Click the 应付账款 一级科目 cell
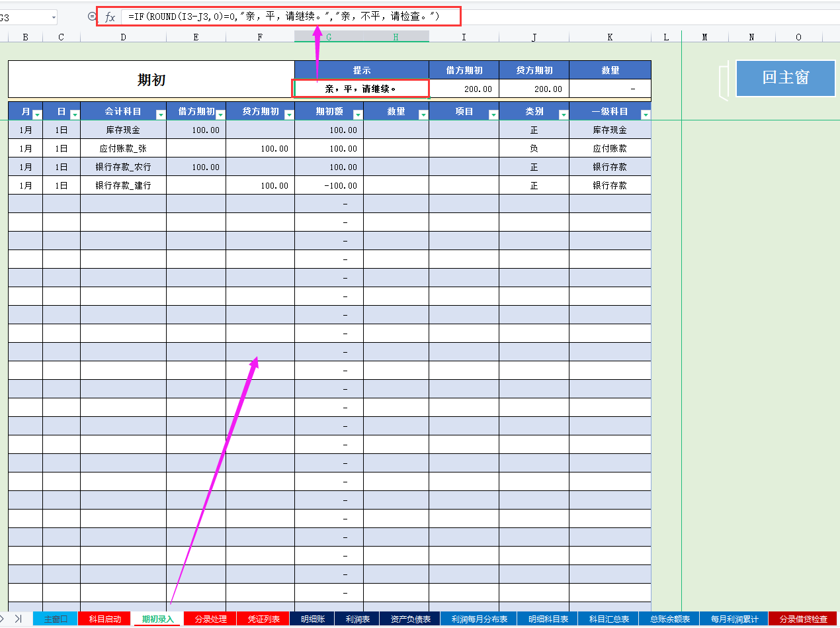 (610, 148)
